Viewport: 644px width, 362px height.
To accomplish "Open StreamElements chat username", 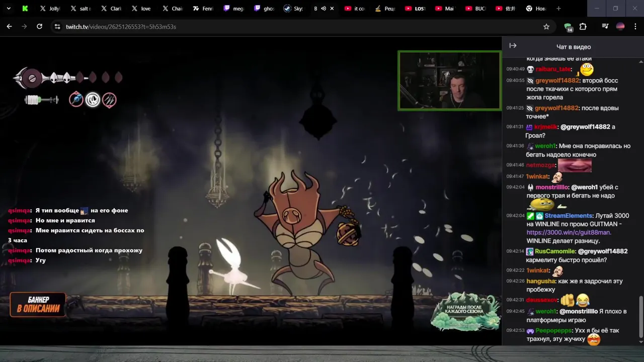I will click(x=569, y=216).
